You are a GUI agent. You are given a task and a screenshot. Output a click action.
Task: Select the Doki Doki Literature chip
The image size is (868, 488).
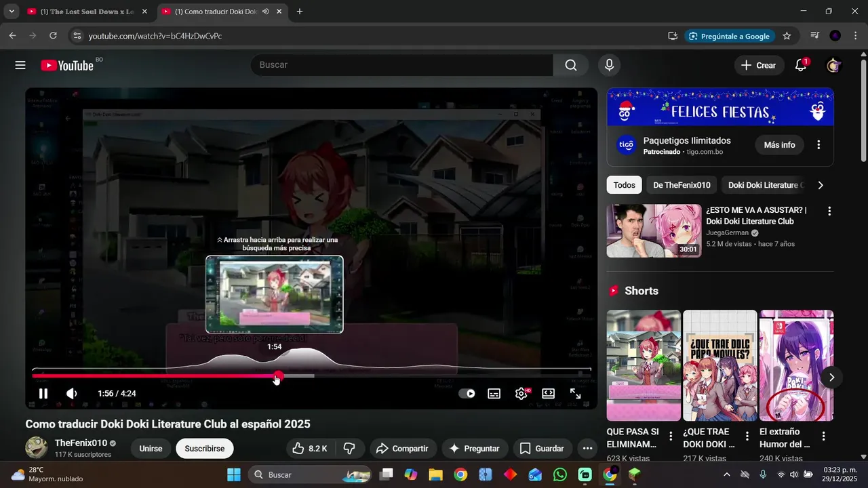pos(764,185)
